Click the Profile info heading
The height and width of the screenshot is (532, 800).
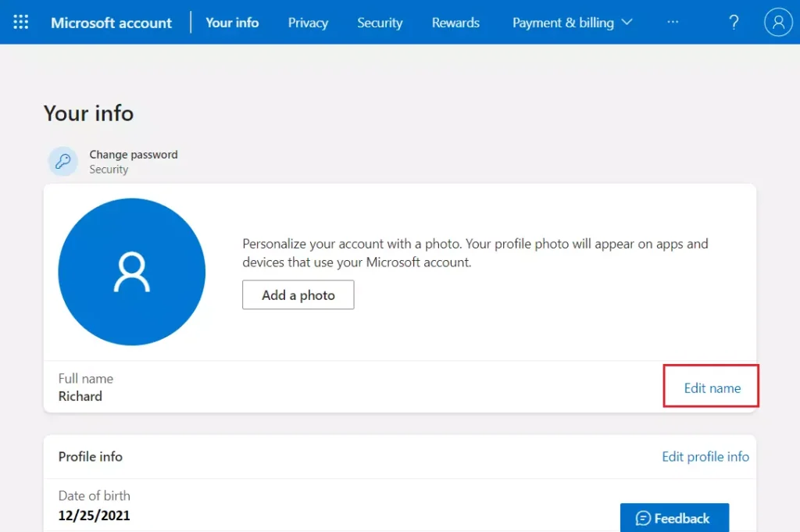click(x=91, y=456)
